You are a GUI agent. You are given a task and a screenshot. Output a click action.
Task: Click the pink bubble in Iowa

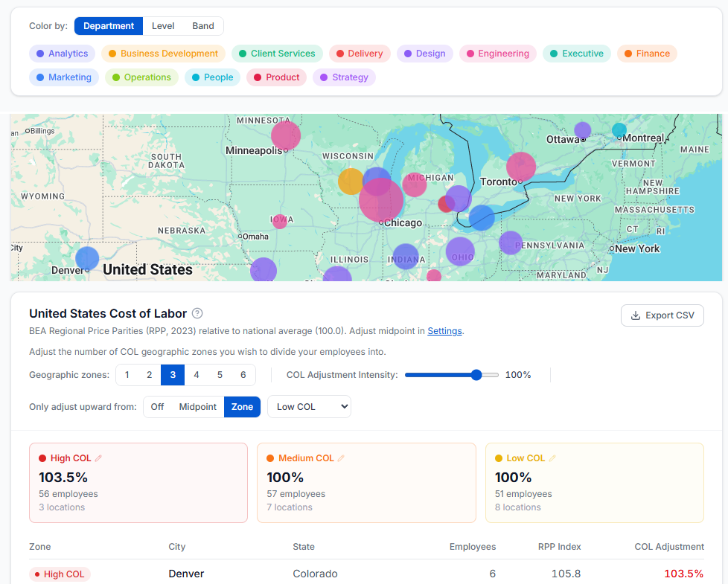pos(280,221)
